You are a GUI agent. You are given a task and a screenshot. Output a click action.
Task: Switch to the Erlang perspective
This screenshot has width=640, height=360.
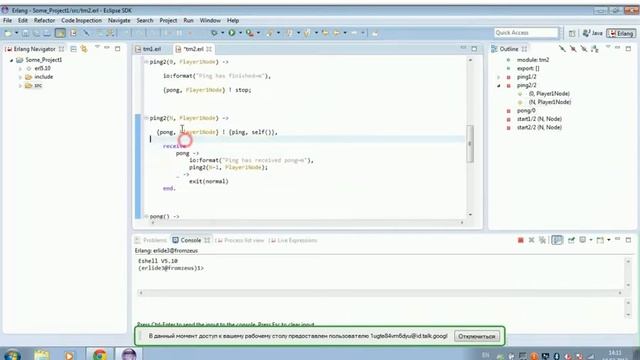point(620,33)
